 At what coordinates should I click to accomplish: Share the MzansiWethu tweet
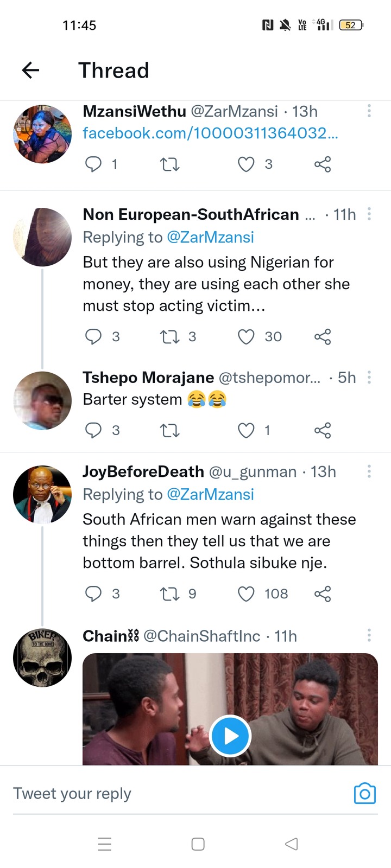323,164
